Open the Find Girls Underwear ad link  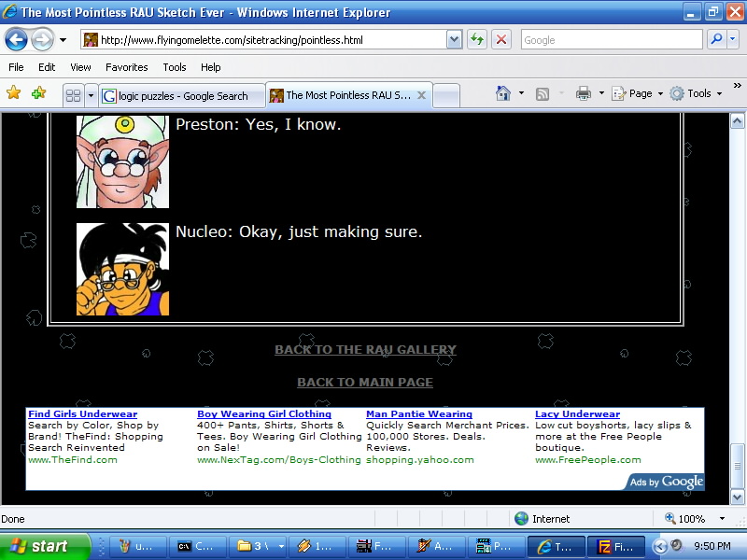click(x=82, y=413)
